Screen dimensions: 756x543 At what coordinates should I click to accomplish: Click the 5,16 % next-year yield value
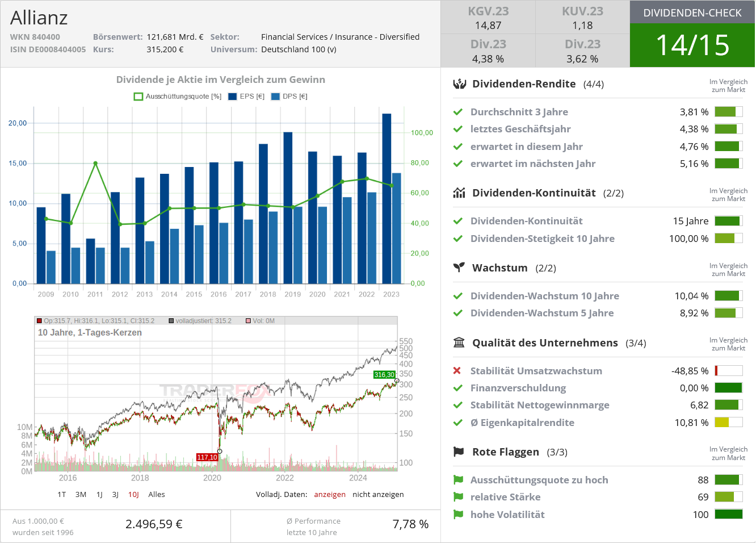(x=694, y=164)
